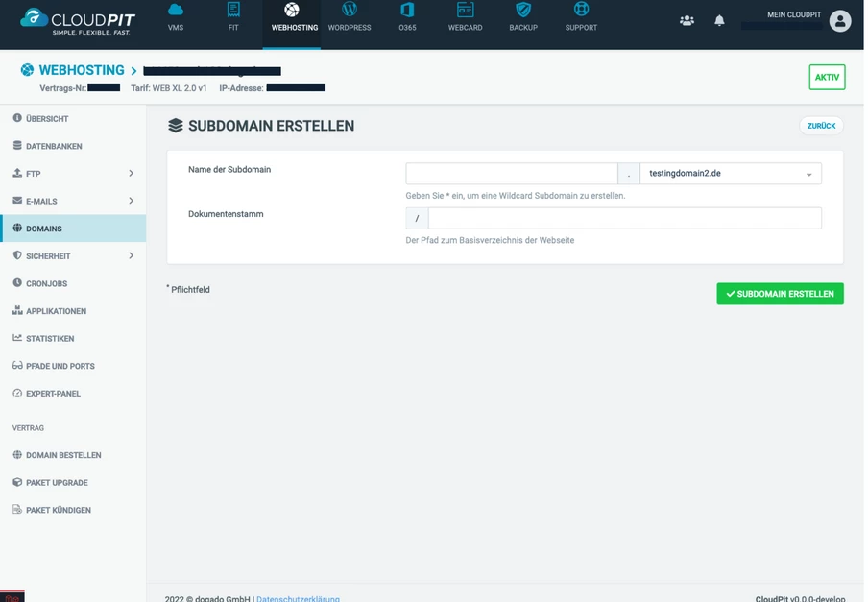Click the notification bell icon

pyautogui.click(x=719, y=20)
